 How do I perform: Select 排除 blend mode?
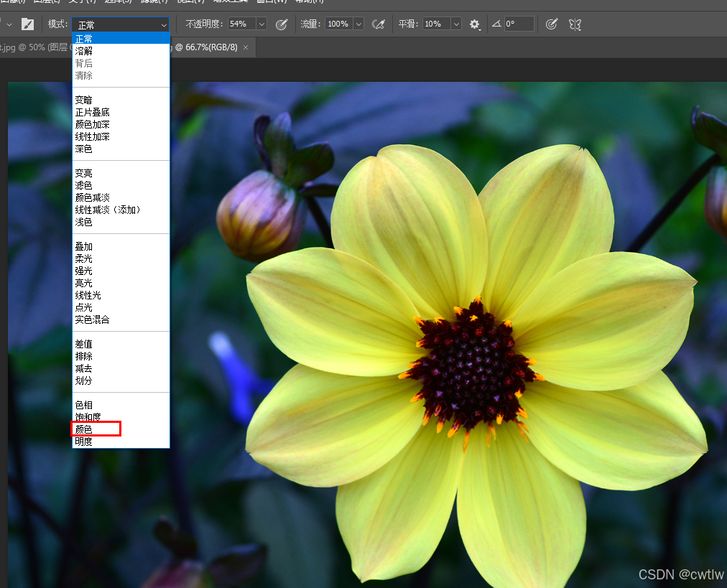pyautogui.click(x=121, y=356)
